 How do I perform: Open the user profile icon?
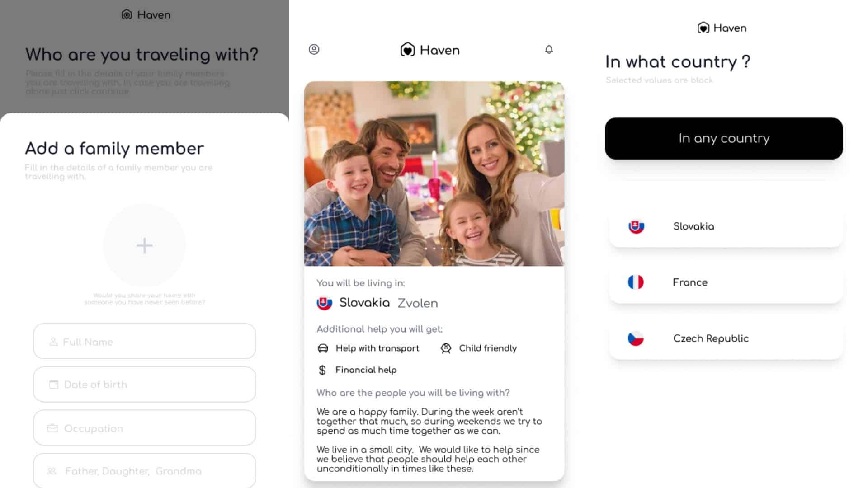[x=314, y=49]
